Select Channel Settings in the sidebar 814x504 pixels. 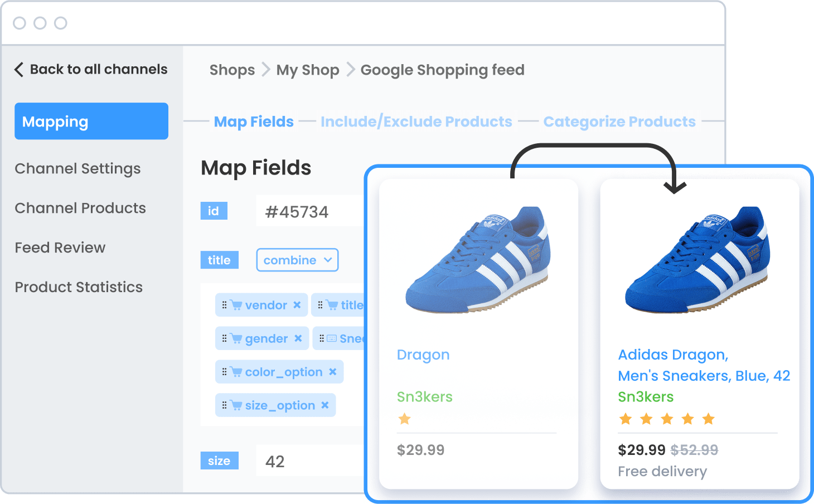(77, 168)
